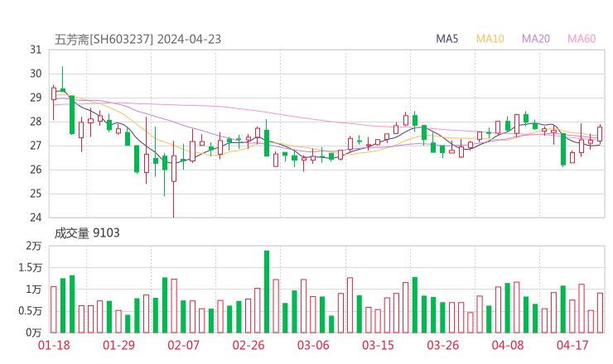The width and height of the screenshot is (613, 364).
Task: Select the tallest green volume bar near 02-26
Action: (x=267, y=292)
